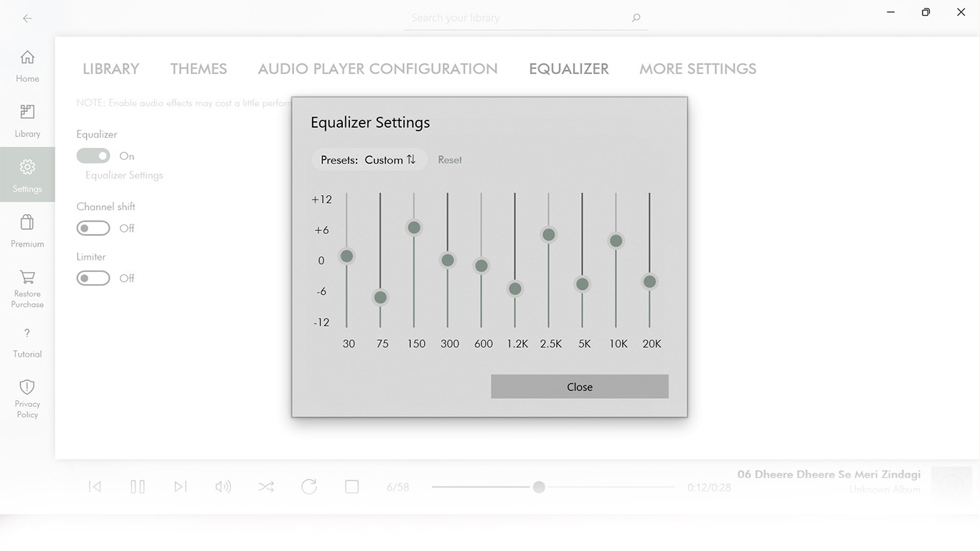Click the stop playback icon
Viewport: 980px width, 551px height.
(x=352, y=486)
